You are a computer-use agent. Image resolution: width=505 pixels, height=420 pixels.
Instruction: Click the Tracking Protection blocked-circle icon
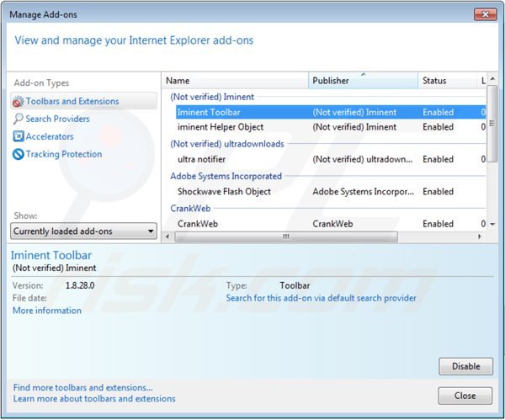click(x=18, y=154)
